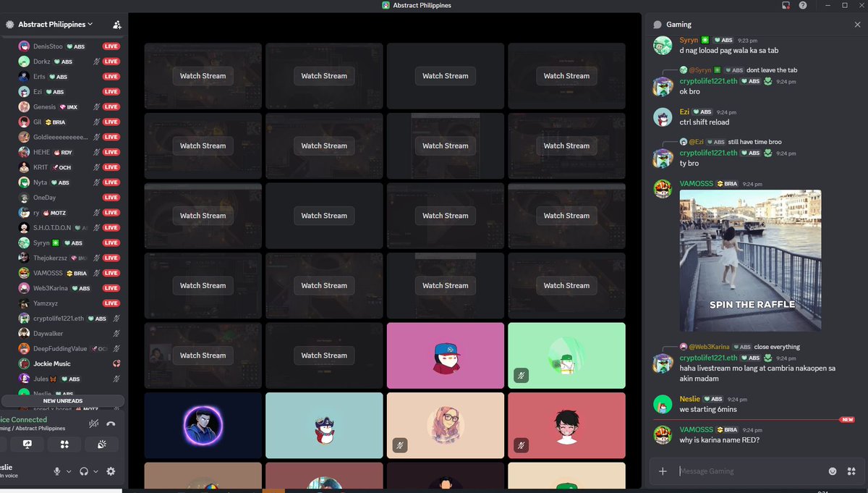Focus the Message Gaming input field
The height and width of the screenshot is (493, 868).
coord(749,471)
